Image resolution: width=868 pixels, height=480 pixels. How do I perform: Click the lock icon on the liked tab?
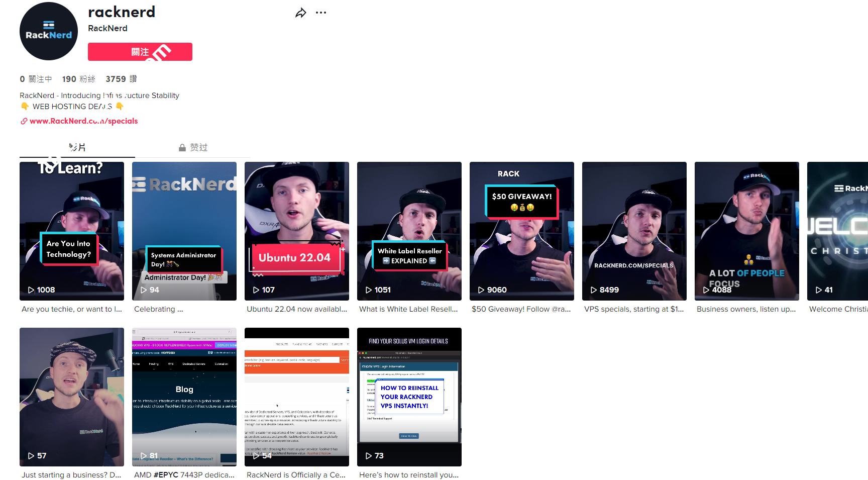tap(182, 148)
